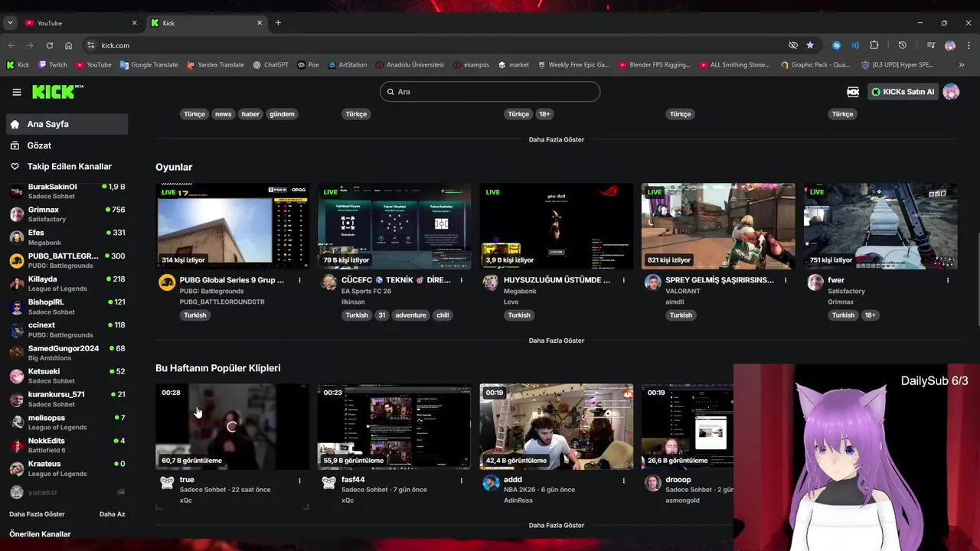Open Ketsueki channel in sidebar
This screenshot has height=551, width=980.
click(67, 376)
